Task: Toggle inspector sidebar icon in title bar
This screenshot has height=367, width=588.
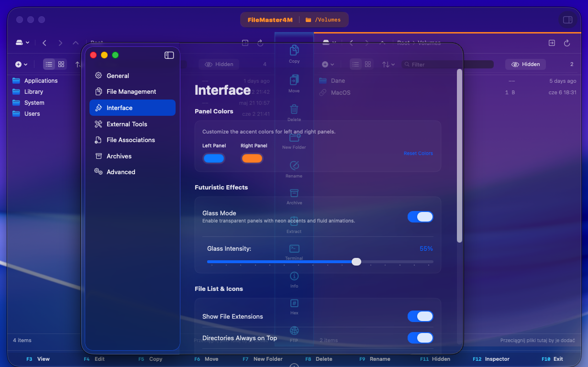Action: (567, 20)
